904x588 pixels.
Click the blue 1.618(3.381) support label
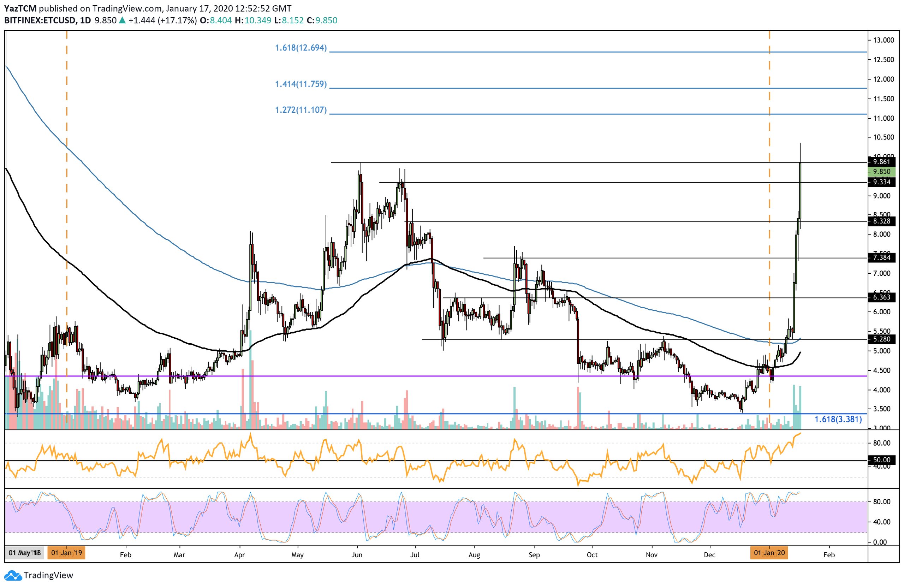point(838,419)
